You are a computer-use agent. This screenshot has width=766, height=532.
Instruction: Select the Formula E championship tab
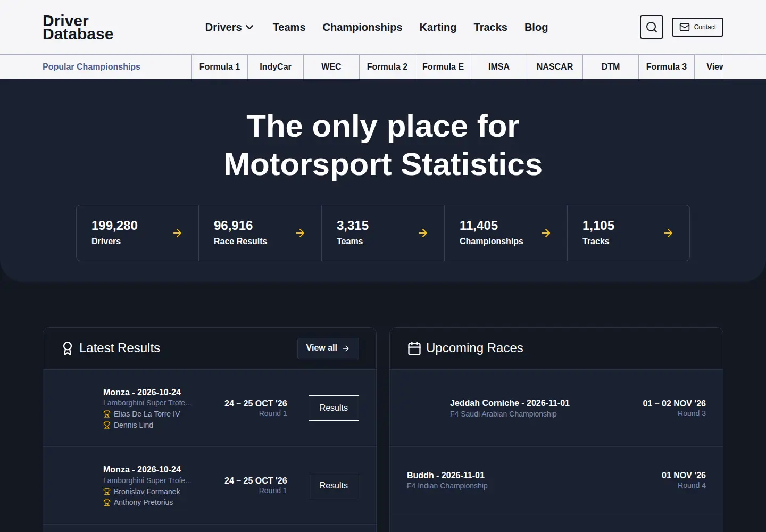[x=443, y=67]
